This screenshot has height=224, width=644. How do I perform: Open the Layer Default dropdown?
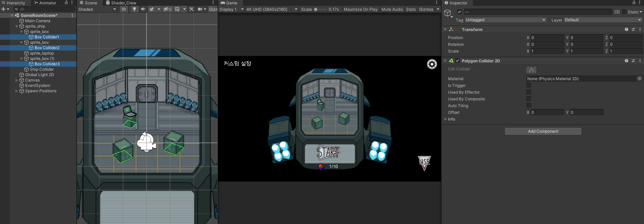click(x=603, y=20)
